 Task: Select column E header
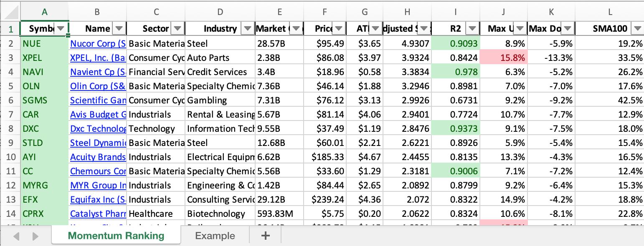(x=279, y=12)
